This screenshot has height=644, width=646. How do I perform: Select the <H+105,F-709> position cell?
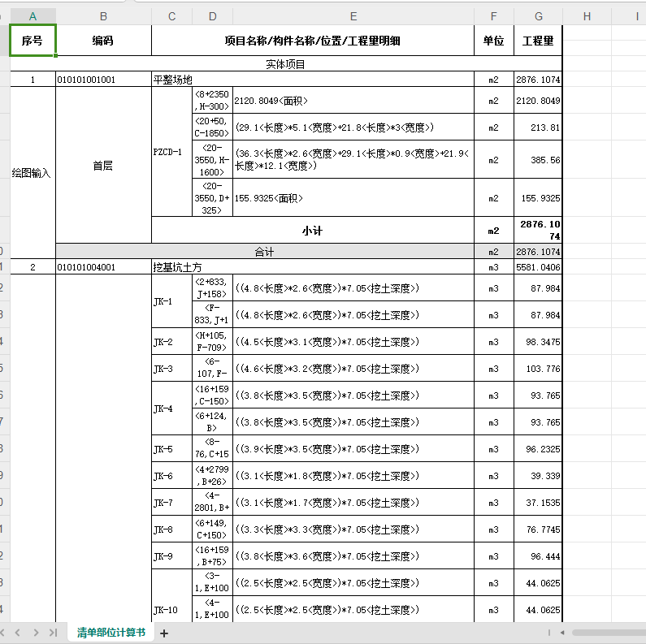point(213,342)
